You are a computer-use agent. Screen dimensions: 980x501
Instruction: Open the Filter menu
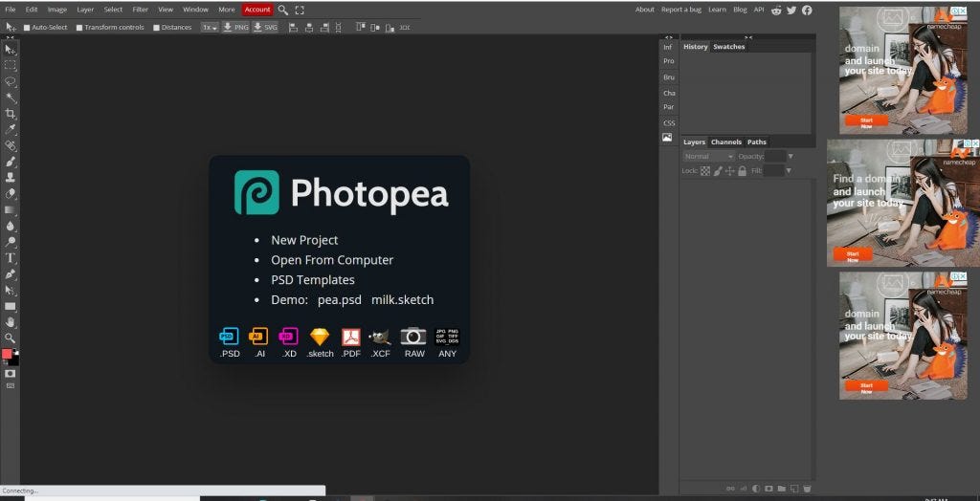point(141,10)
